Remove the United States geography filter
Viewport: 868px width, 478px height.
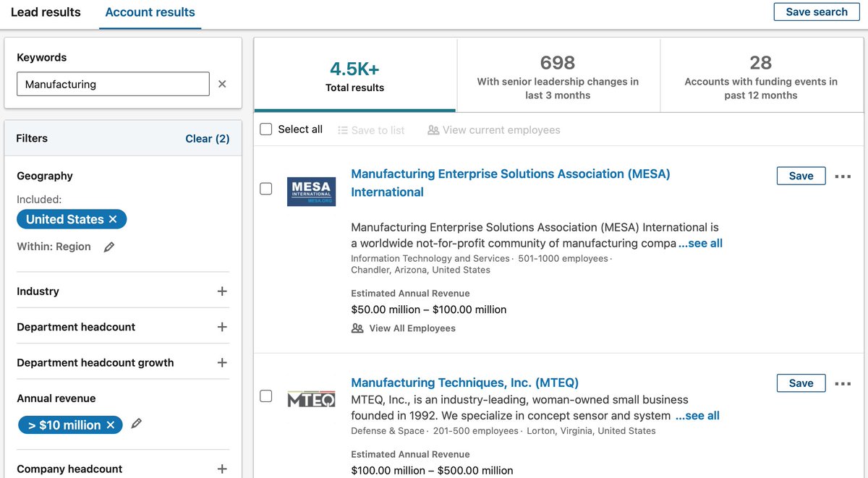pyautogui.click(x=113, y=219)
